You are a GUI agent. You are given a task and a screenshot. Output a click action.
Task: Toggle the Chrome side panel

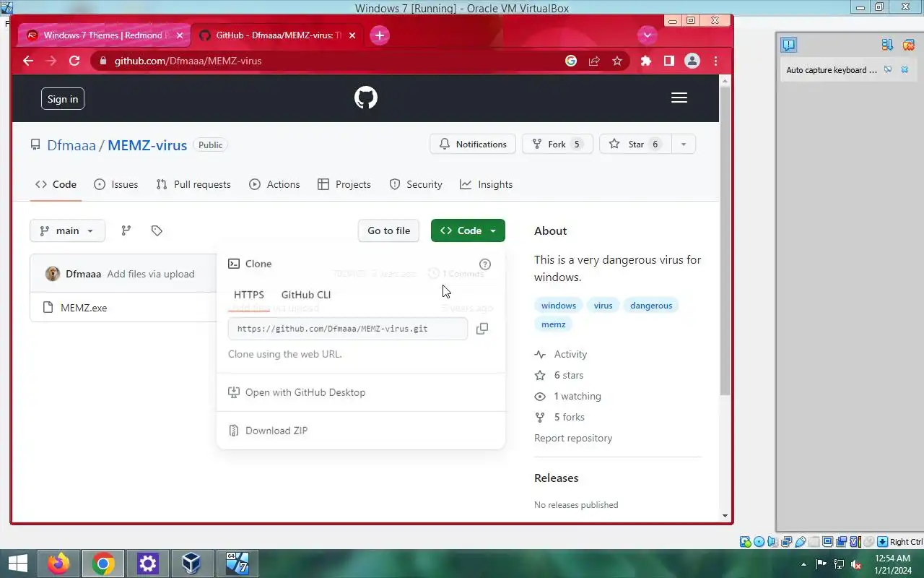pyautogui.click(x=668, y=61)
